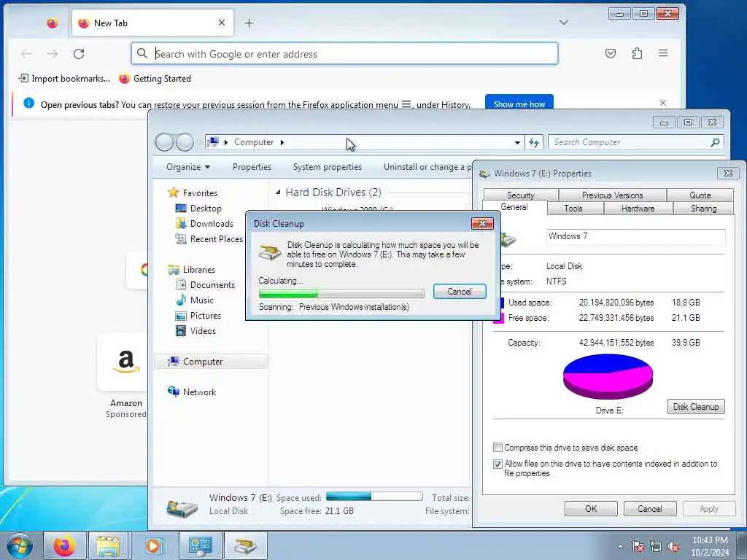Expand the arrow after Computer in breadcrumb

click(x=282, y=142)
